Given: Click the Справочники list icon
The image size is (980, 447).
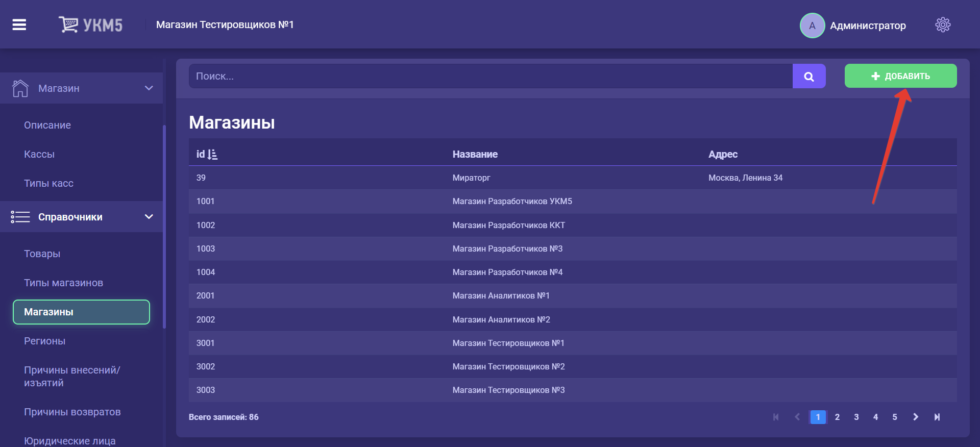Looking at the screenshot, I should [20, 217].
